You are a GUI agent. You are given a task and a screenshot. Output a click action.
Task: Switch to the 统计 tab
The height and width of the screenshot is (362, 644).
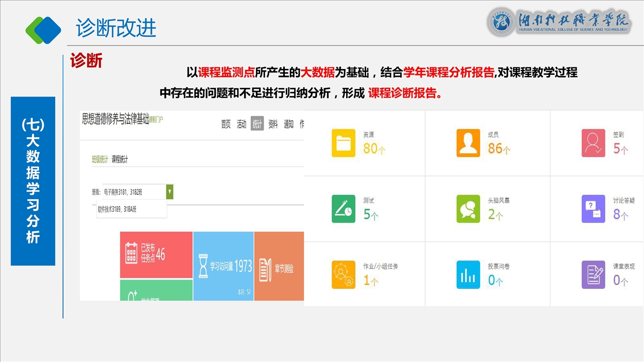click(257, 124)
